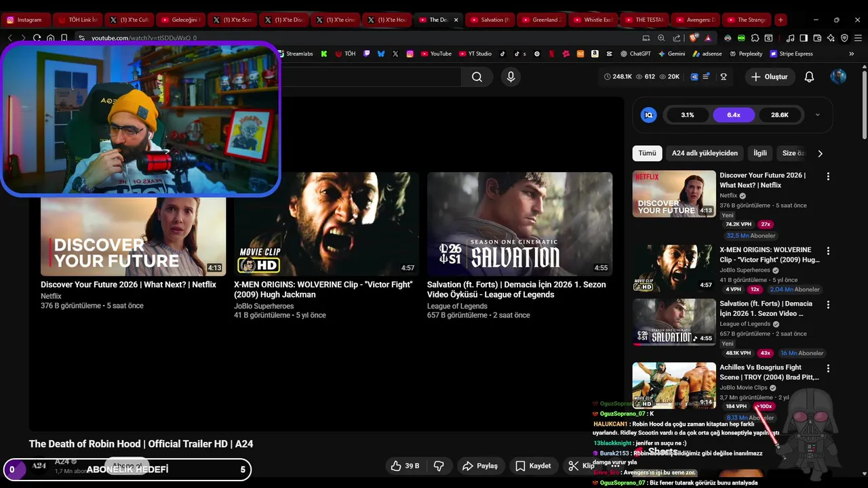Open the Perplexity bookmark
The width and height of the screenshot is (868, 488).
point(746,54)
